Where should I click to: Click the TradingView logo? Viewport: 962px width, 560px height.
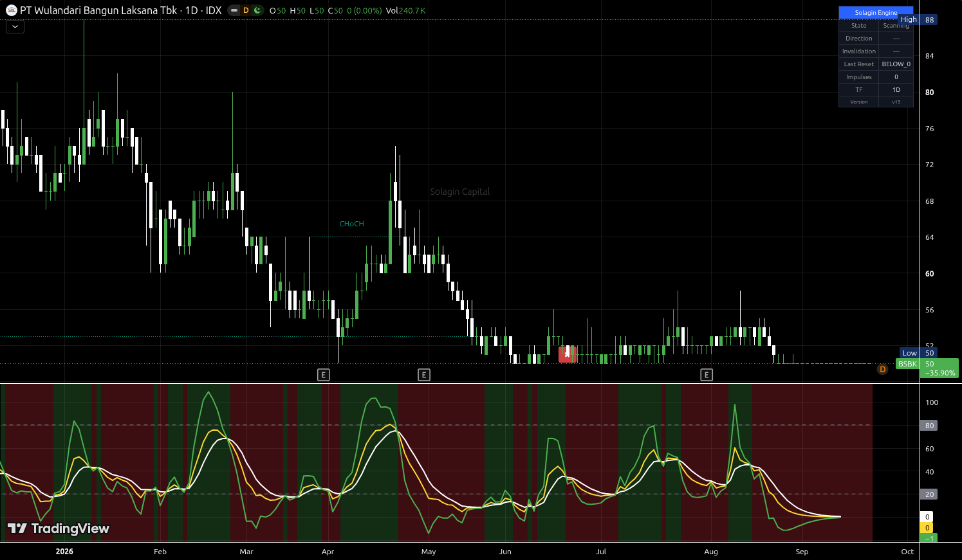point(59,528)
